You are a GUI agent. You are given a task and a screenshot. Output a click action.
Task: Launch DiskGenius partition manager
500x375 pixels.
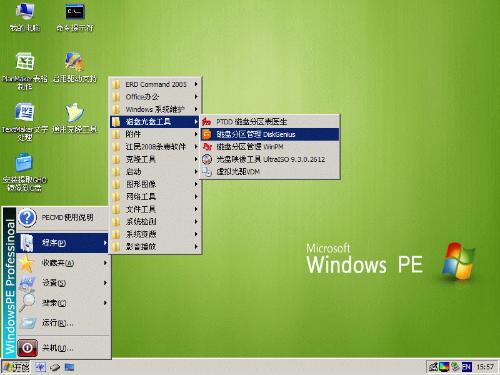(x=270, y=134)
